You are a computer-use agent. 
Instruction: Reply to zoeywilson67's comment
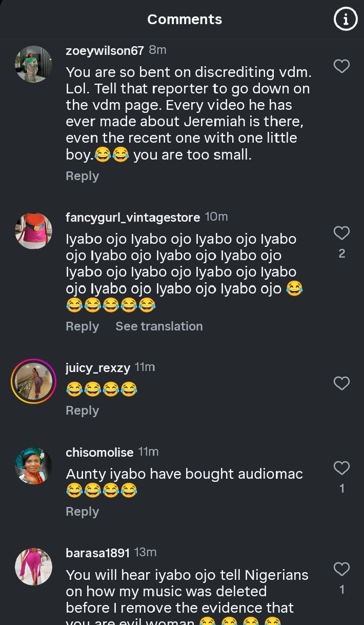(x=82, y=176)
